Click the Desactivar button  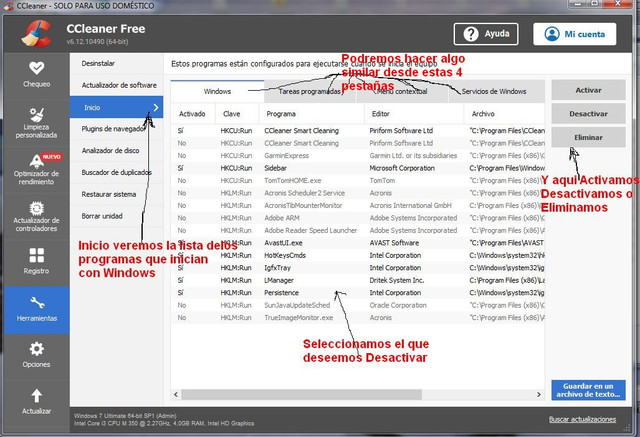click(588, 114)
